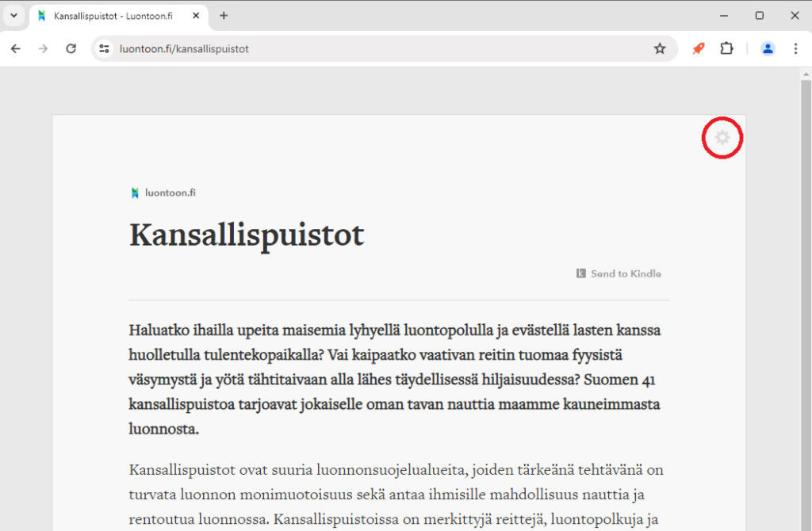Reload the current page
Viewport: 812px width, 531px height.
71,49
